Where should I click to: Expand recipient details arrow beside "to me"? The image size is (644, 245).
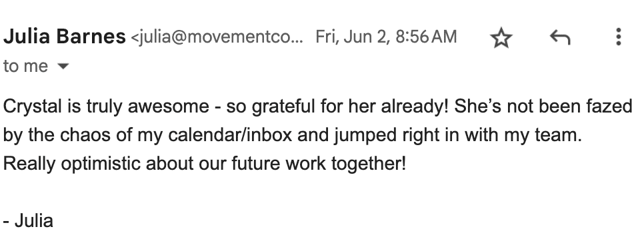pyautogui.click(x=63, y=66)
